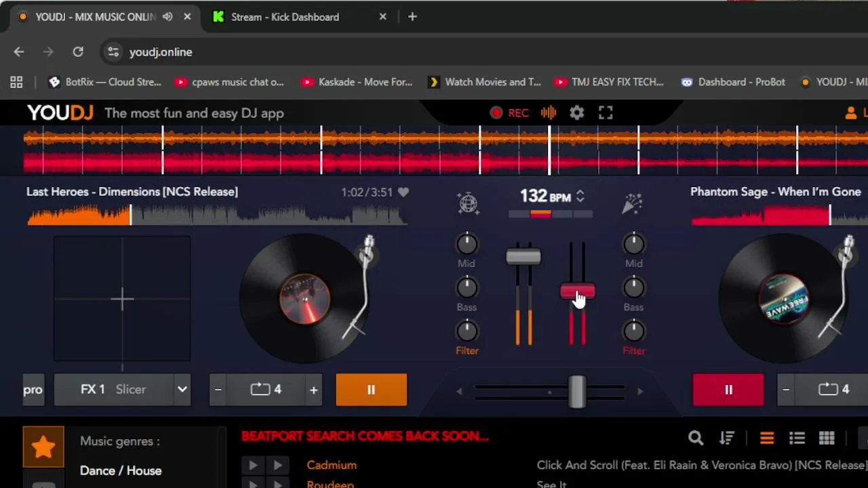Screen dimensions: 868x488
Task: Start recording with the REC button
Action: click(x=509, y=113)
